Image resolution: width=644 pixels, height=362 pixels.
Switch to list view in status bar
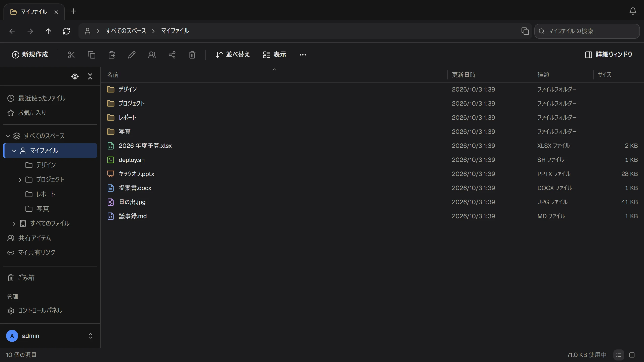coord(619,355)
